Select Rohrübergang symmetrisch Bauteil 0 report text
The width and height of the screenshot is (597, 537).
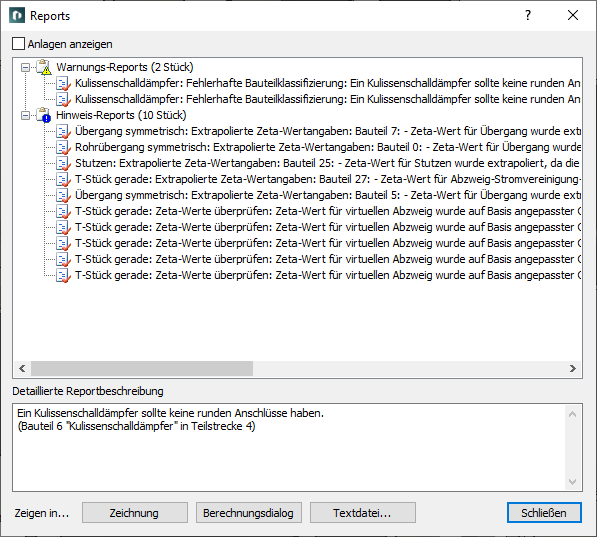(x=328, y=147)
